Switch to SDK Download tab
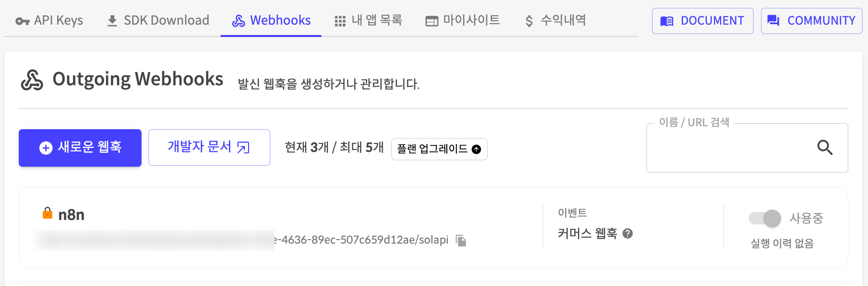Image resolution: width=868 pixels, height=286 pixels. click(158, 21)
